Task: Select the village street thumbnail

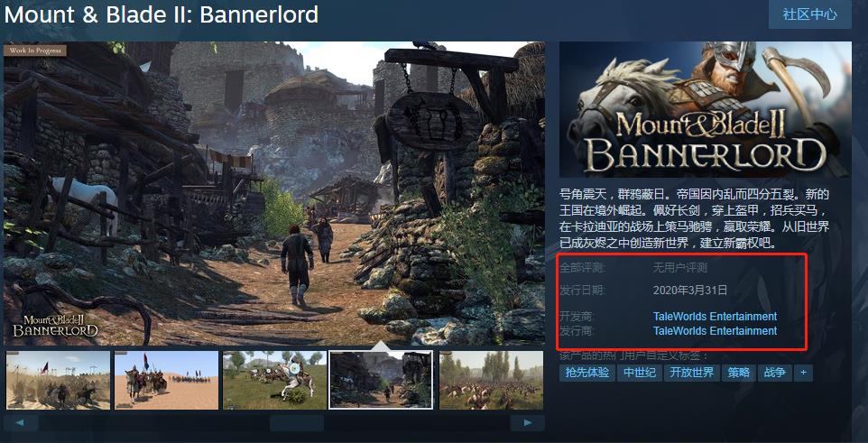Action: 381,380
